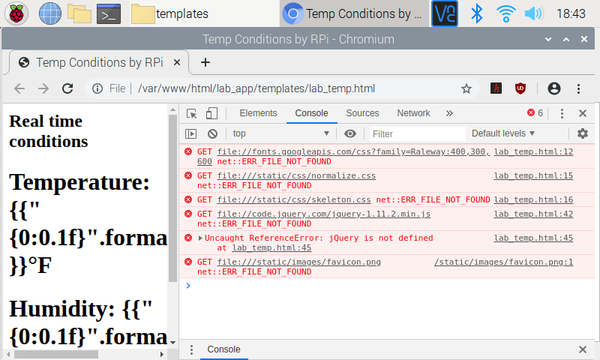Open the stack trace link lab_temp.html:45
The height and width of the screenshot is (360, 600).
pyautogui.click(x=272, y=248)
